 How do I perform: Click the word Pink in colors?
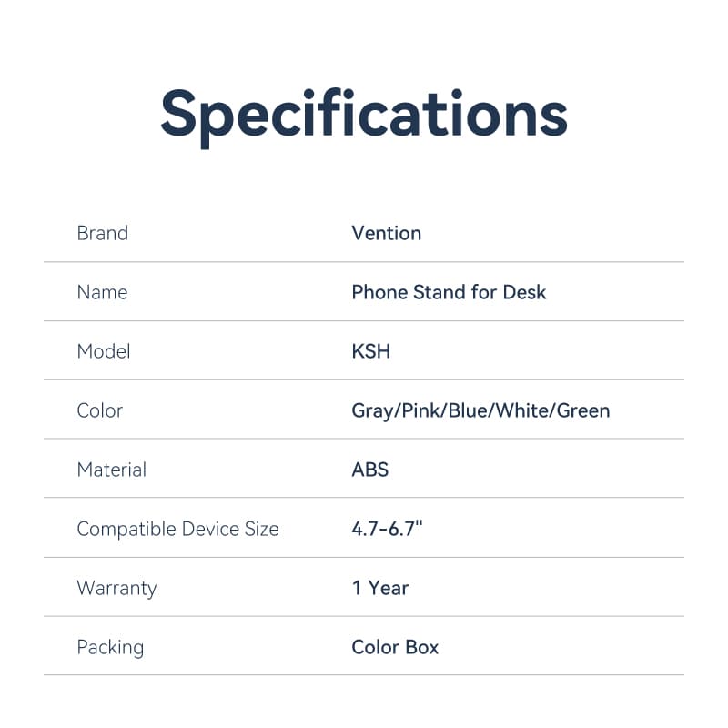[420, 411]
